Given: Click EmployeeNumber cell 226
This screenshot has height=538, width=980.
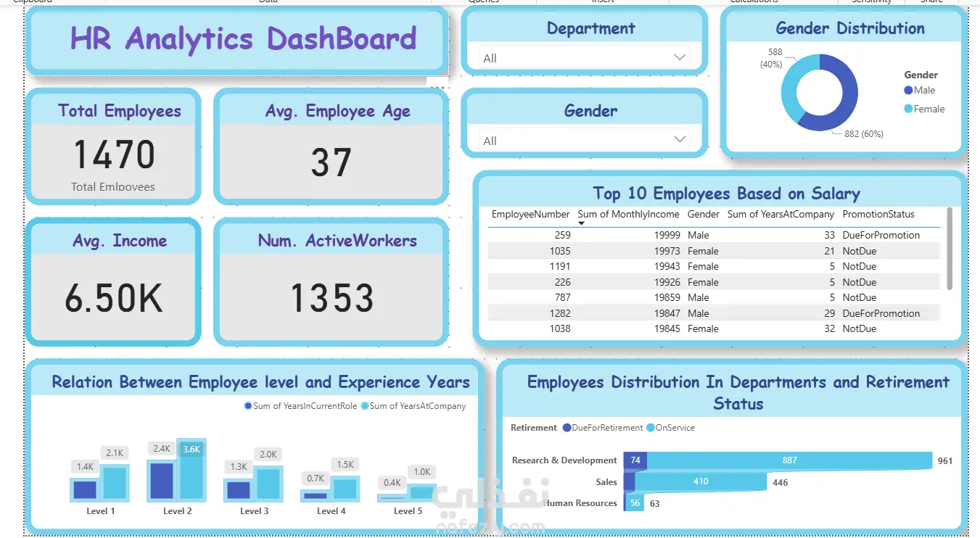Looking at the screenshot, I should coord(562,282).
